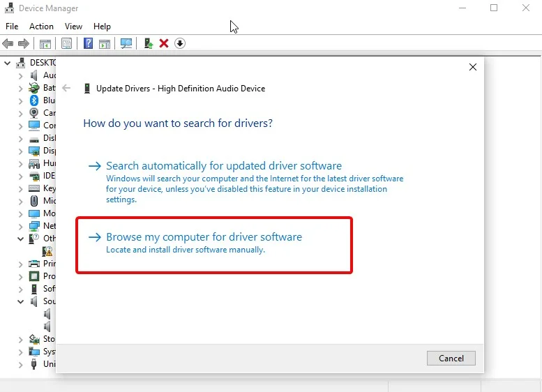Screen dimensions: 542x392
Task: Click the red X Uninstall device icon
Action: [x=164, y=43]
